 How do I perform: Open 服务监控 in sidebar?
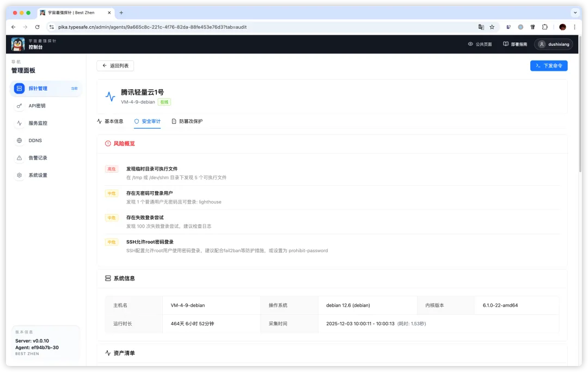[45, 123]
